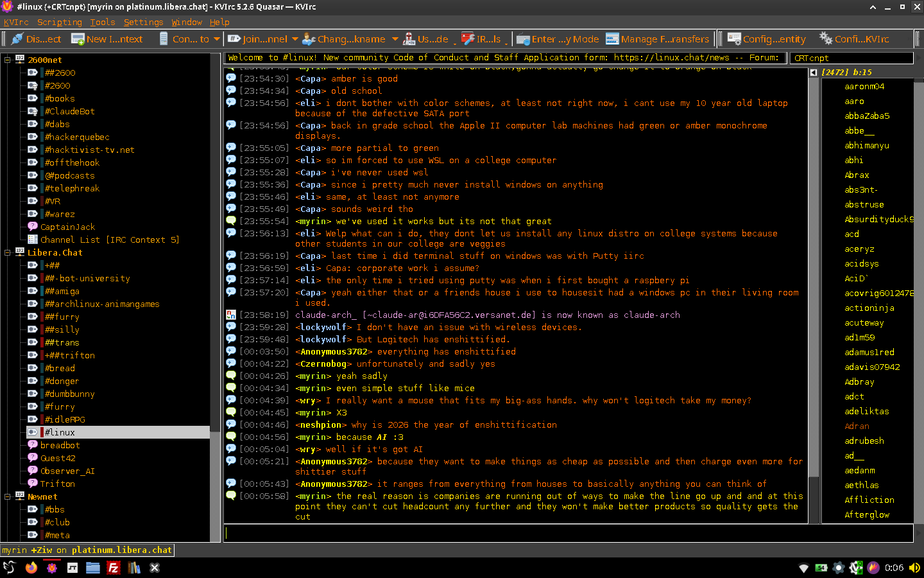Screen dimensions: 924x578
Task: Select the Observer_AI query
Action: pos(67,471)
